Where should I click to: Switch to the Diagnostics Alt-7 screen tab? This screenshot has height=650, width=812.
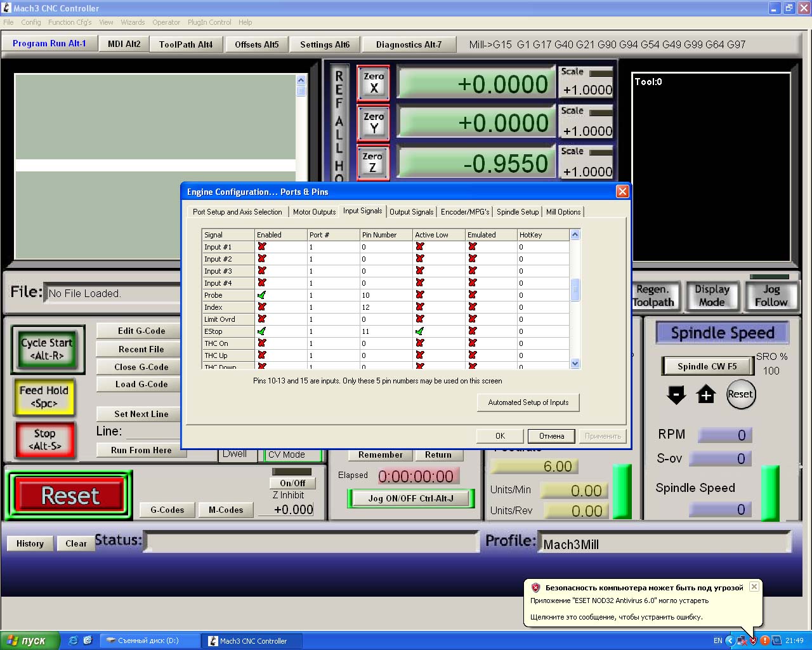pyautogui.click(x=409, y=44)
